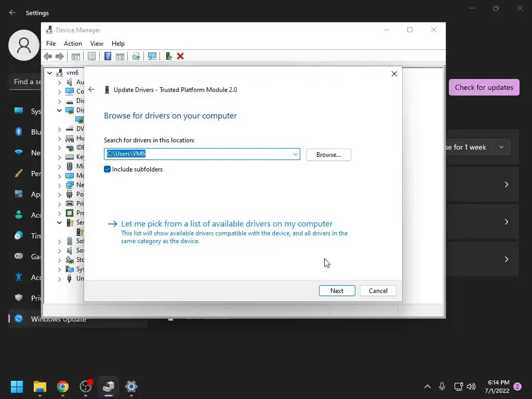Image resolution: width=532 pixels, height=399 pixels.
Task: Click the user account avatar in Settings
Action: click(x=24, y=45)
